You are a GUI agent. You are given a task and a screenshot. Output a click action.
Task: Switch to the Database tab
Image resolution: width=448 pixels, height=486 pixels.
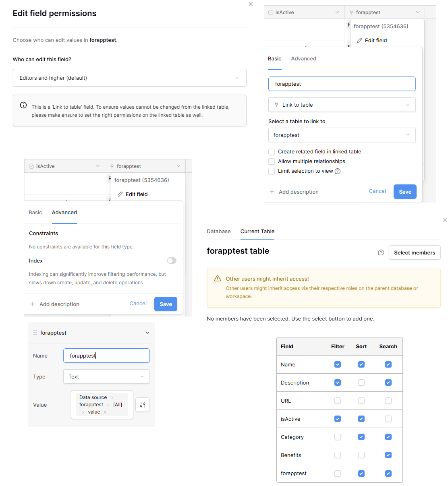point(218,231)
